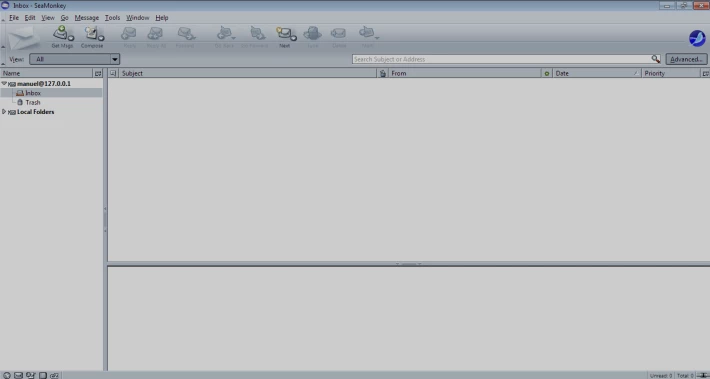
Task: Collapse the manuel@127.0.0.1 account tree
Action: point(4,83)
